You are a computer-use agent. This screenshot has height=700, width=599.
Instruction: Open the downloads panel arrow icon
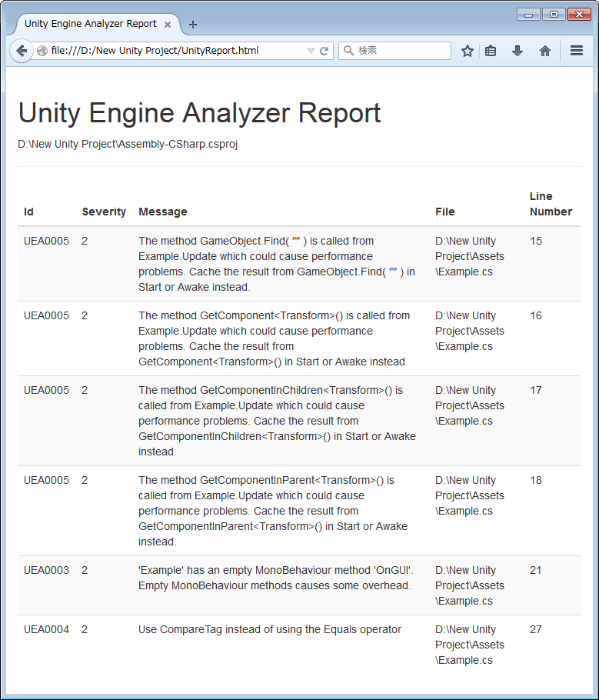517,50
